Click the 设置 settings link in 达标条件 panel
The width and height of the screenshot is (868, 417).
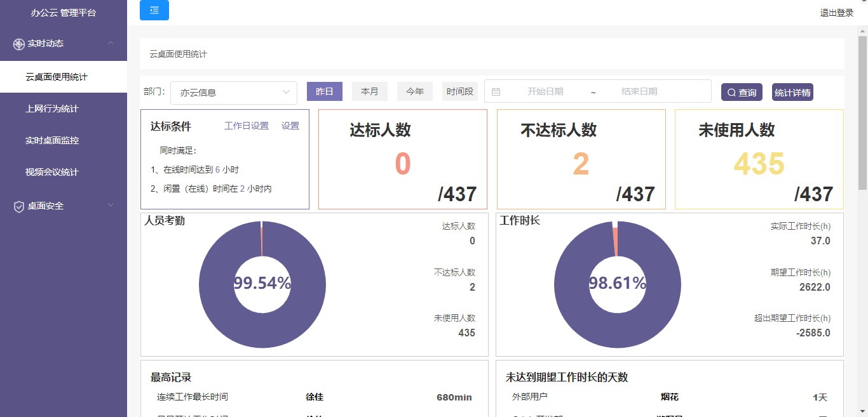pos(290,125)
